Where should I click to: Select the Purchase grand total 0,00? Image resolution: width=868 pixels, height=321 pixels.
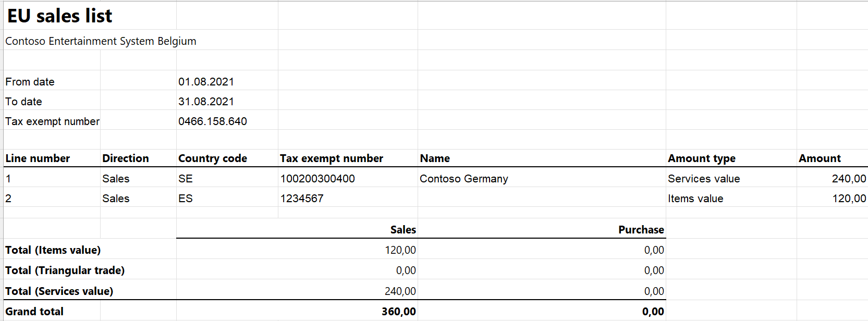click(653, 312)
